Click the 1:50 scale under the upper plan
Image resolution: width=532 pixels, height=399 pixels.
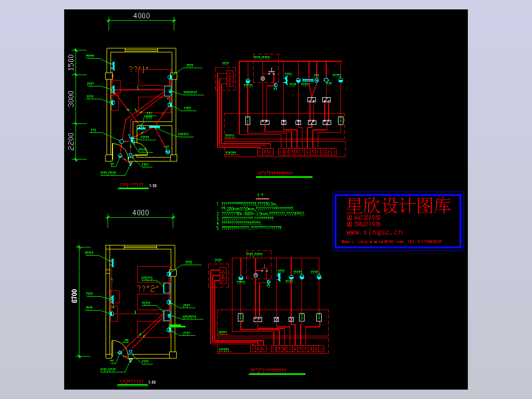coord(153,186)
